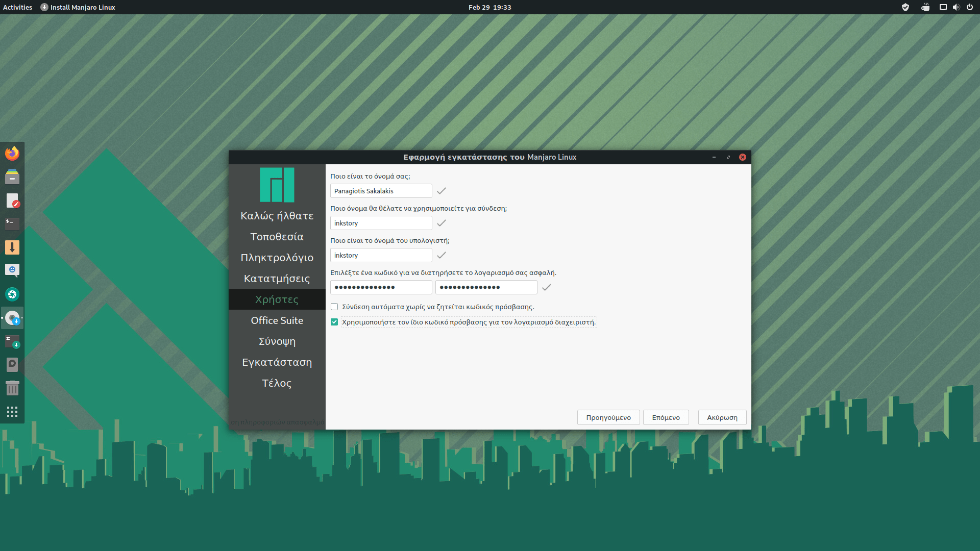Enable automatic login without password checkbox
The image size is (980, 551).
point(334,307)
